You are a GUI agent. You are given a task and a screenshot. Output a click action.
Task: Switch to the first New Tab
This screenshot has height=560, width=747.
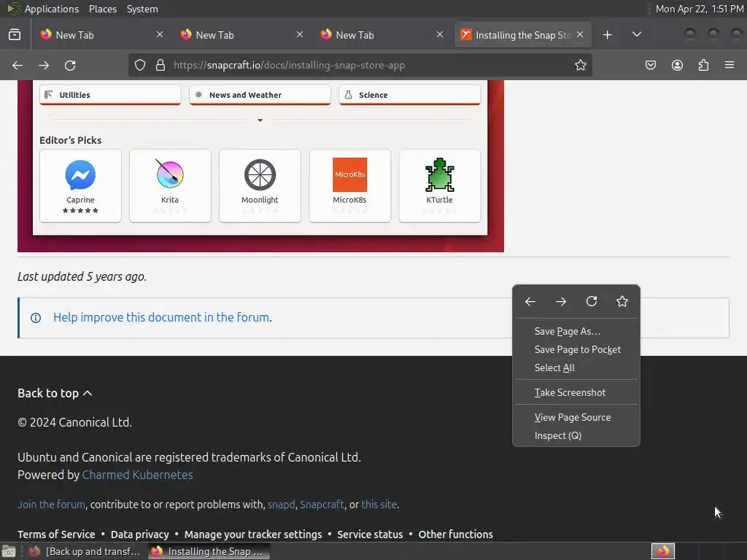[100, 35]
